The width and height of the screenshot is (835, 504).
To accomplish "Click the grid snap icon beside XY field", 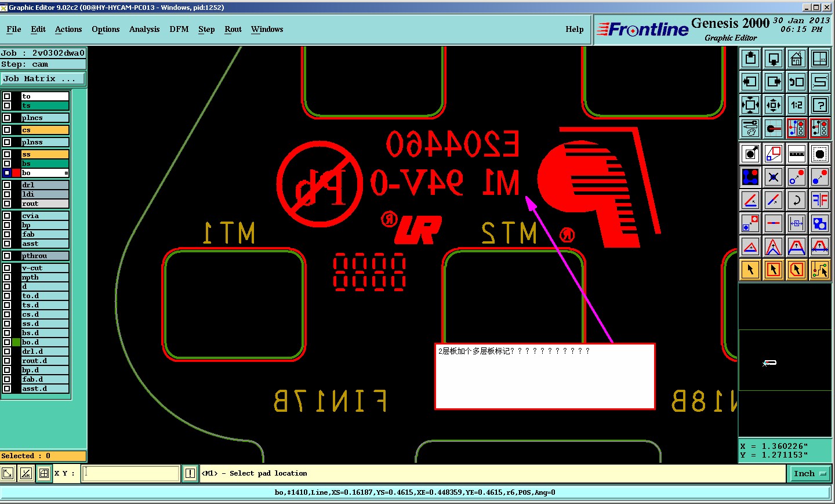I will (44, 473).
